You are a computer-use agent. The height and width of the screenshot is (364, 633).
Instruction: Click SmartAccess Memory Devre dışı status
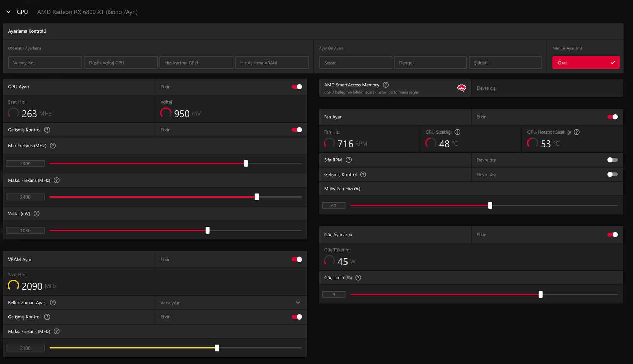487,88
